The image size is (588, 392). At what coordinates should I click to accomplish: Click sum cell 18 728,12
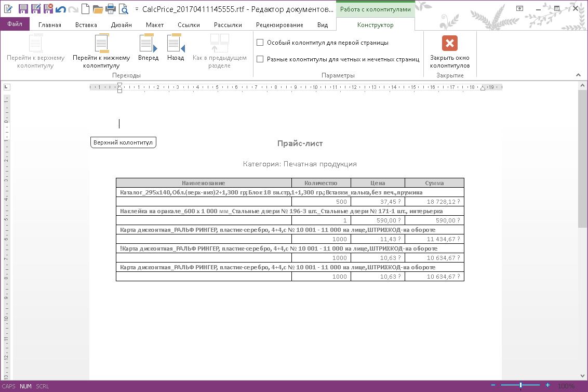[x=434, y=202]
